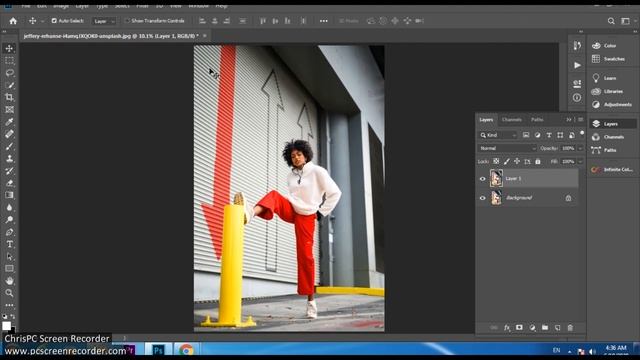Image resolution: width=640 pixels, height=360 pixels.
Task: Open the Fill slider dropdown arrow
Action: [x=580, y=162]
